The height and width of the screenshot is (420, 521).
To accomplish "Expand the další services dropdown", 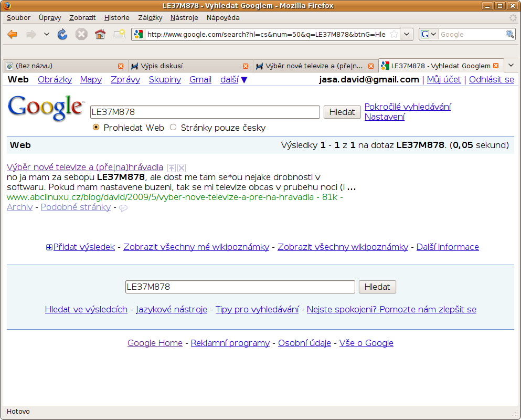I will [233, 79].
